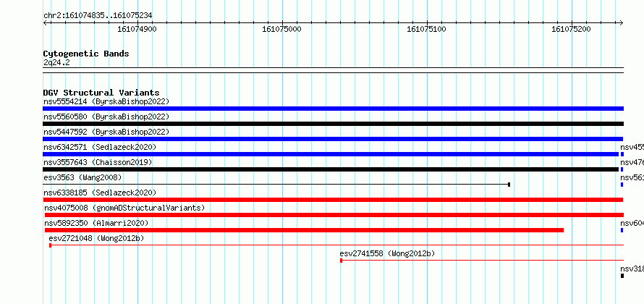The width and height of the screenshot is (644, 304).
Task: Open the esv3563 (Wang2008) label
Action: tap(82, 177)
